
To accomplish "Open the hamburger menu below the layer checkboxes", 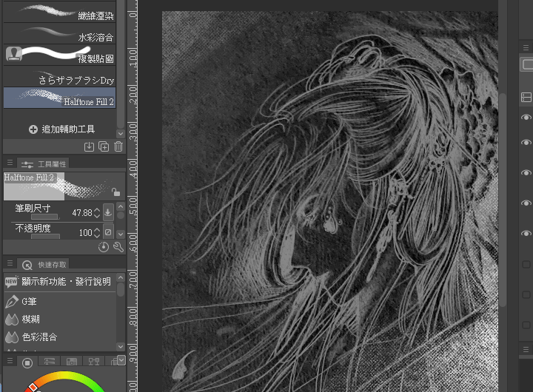I will coord(526,349).
